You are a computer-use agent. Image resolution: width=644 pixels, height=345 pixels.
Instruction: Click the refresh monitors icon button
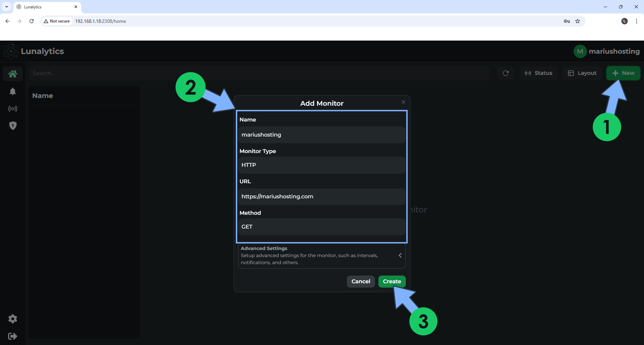pyautogui.click(x=506, y=73)
